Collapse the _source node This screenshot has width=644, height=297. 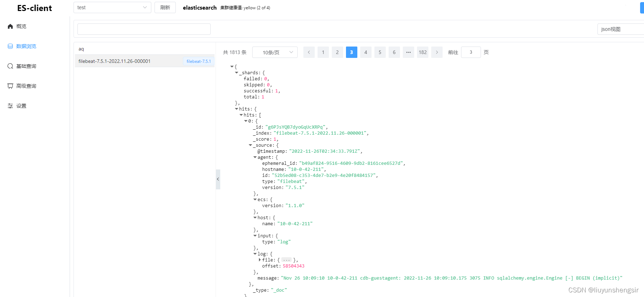(250, 145)
